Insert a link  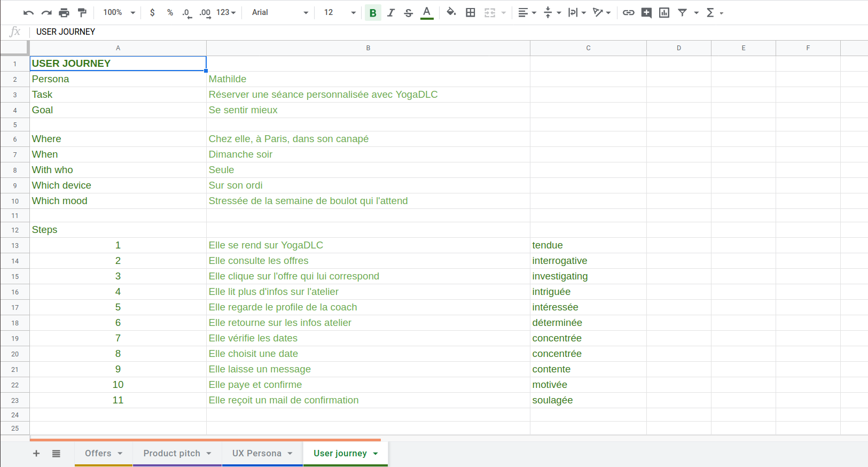(629, 12)
